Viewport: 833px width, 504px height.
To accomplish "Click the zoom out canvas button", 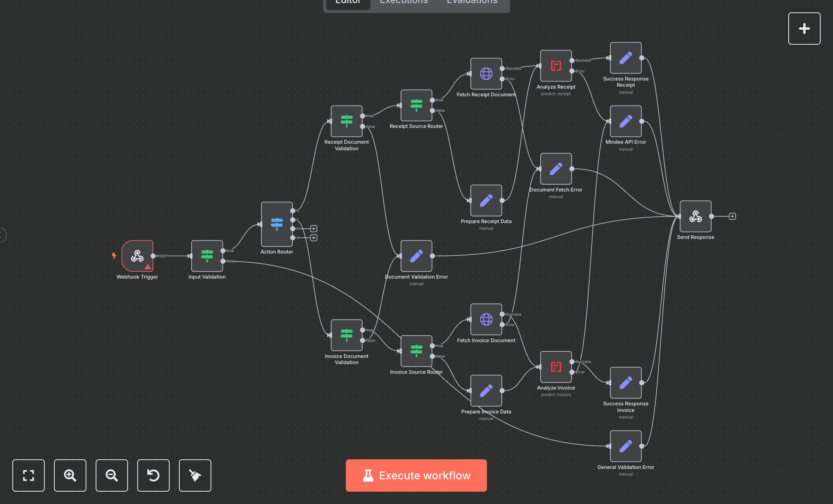I will pyautogui.click(x=112, y=475).
